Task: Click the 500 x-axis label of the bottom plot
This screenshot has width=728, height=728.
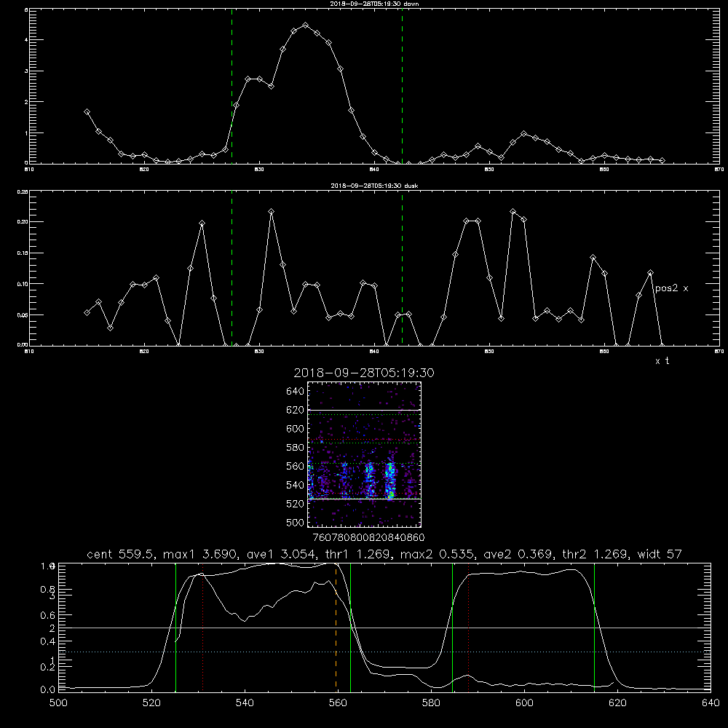Action: click(x=58, y=703)
